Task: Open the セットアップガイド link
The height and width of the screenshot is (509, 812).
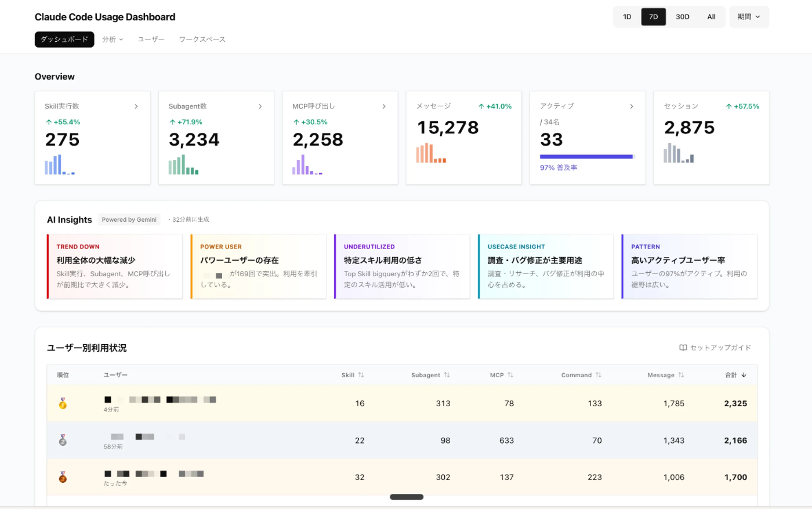Action: coord(715,348)
